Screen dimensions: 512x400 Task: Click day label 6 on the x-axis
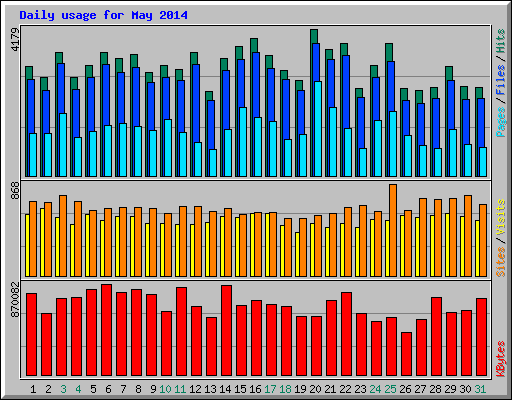pyautogui.click(x=108, y=389)
